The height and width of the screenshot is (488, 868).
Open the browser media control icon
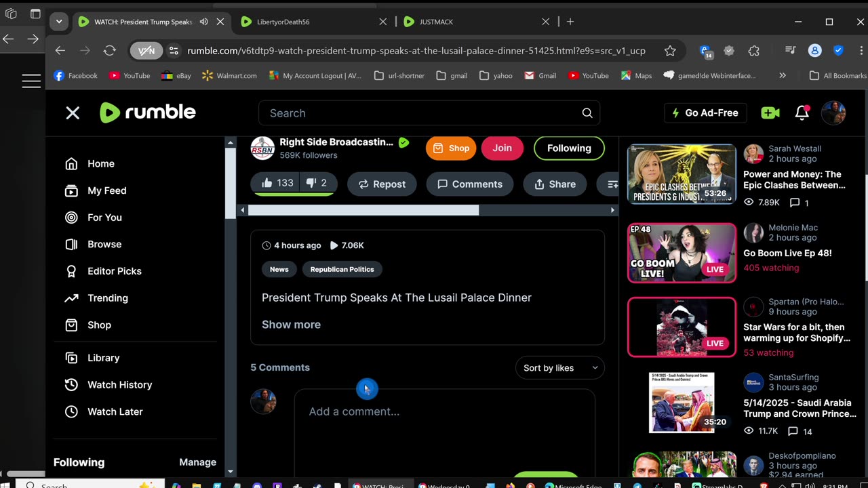(790, 51)
